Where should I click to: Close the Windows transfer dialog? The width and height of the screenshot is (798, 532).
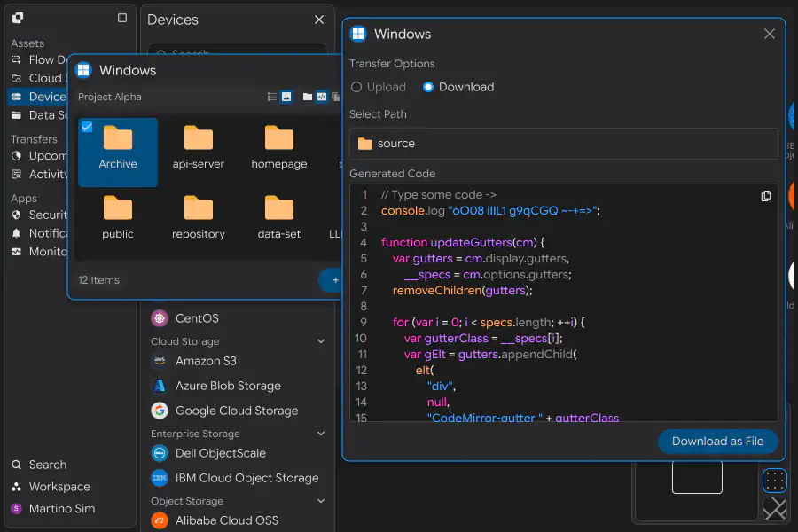tap(770, 34)
